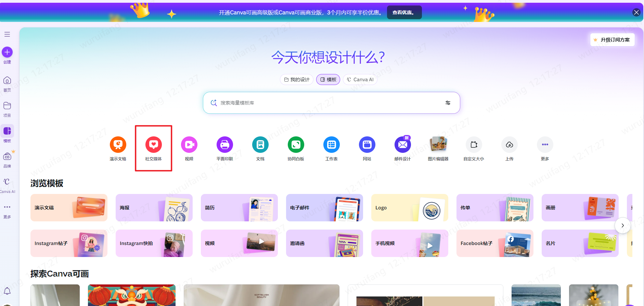Open the 演示文稿 template category card
This screenshot has width=644, height=306.
[69, 208]
